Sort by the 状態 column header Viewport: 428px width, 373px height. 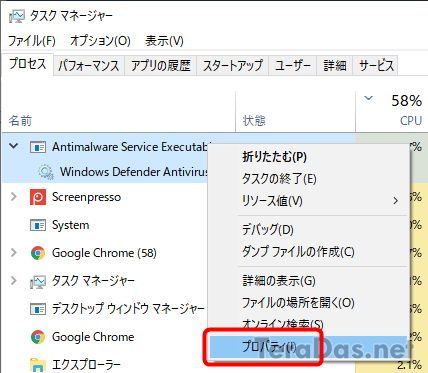[295, 112]
